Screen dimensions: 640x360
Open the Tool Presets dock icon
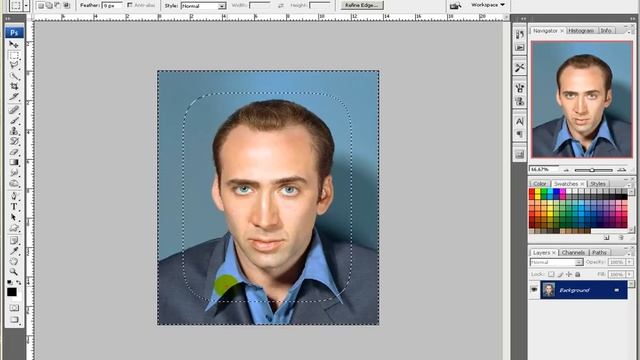[520, 68]
